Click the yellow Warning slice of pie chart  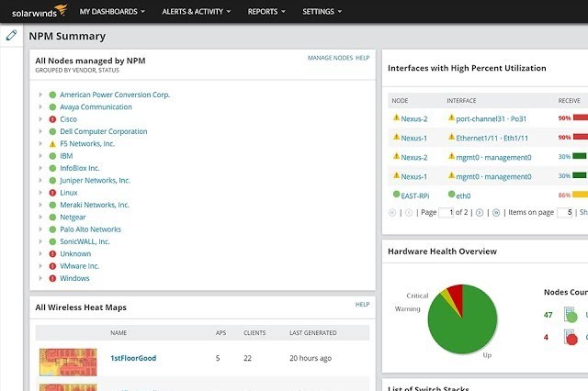click(x=448, y=297)
